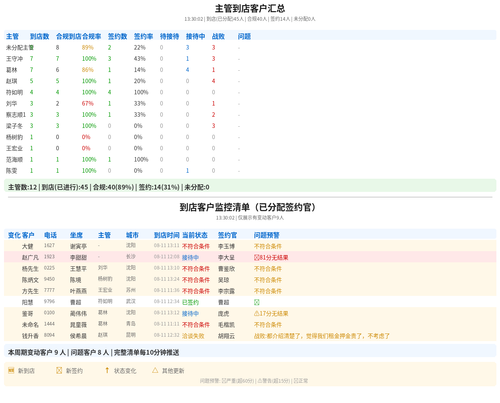Select the 梁子冬 supervisor row name
This screenshot has height=403, width=500.
pyautogui.click(x=14, y=126)
